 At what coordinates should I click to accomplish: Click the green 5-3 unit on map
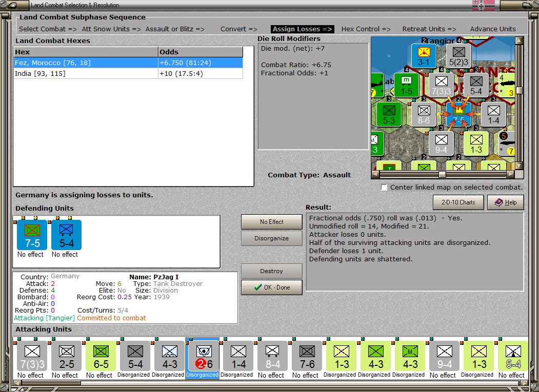coord(389,114)
